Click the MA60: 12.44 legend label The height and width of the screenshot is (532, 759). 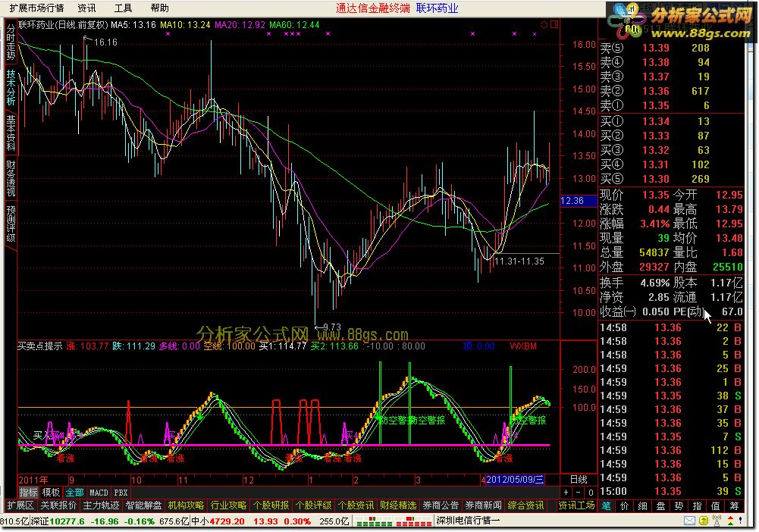point(294,25)
